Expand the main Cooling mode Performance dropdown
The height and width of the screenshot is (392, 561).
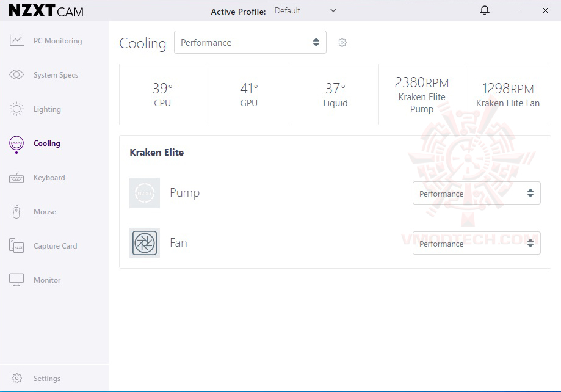[250, 42]
